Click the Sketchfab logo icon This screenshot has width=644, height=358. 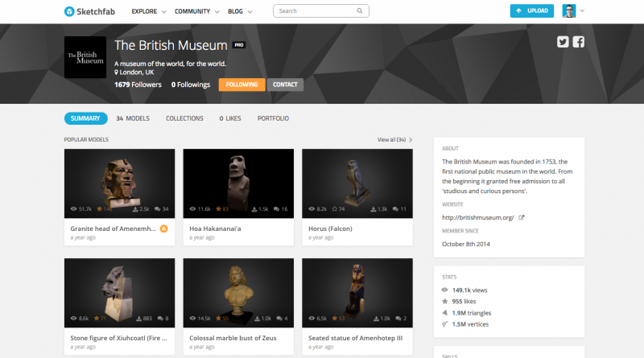[70, 11]
